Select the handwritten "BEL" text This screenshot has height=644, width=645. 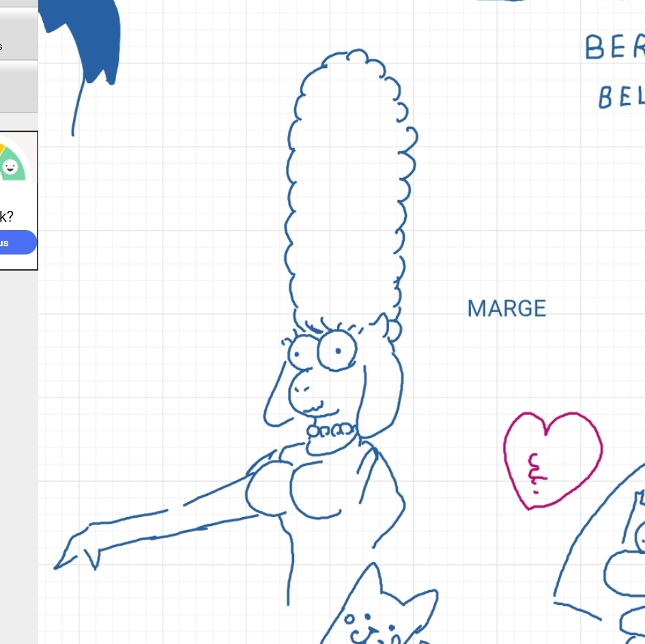coord(621,97)
